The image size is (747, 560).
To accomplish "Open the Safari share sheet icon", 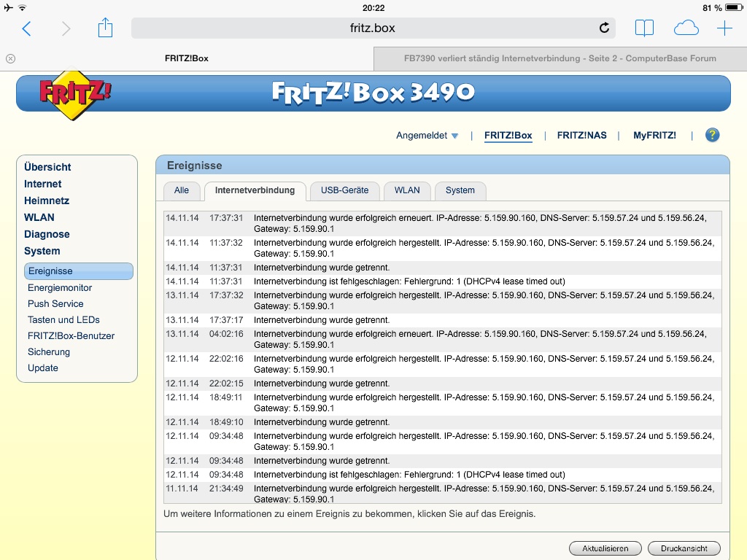I will pyautogui.click(x=105, y=27).
